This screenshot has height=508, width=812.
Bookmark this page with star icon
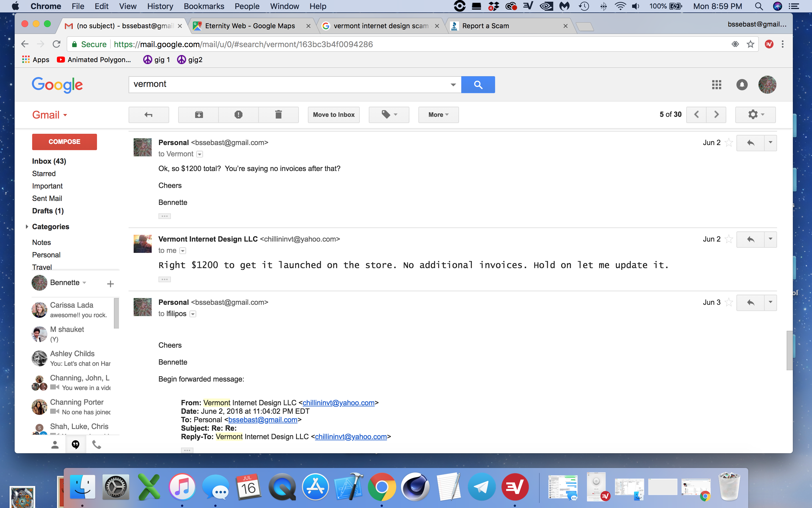750,44
